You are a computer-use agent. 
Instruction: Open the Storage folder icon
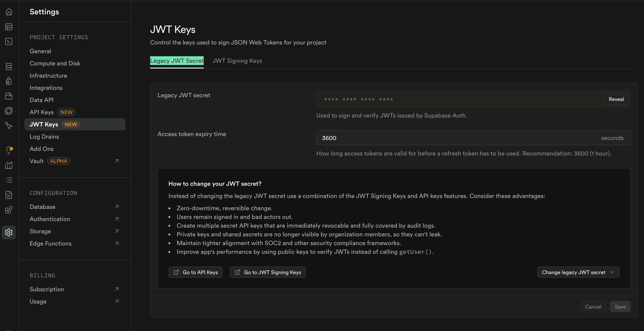click(9, 96)
